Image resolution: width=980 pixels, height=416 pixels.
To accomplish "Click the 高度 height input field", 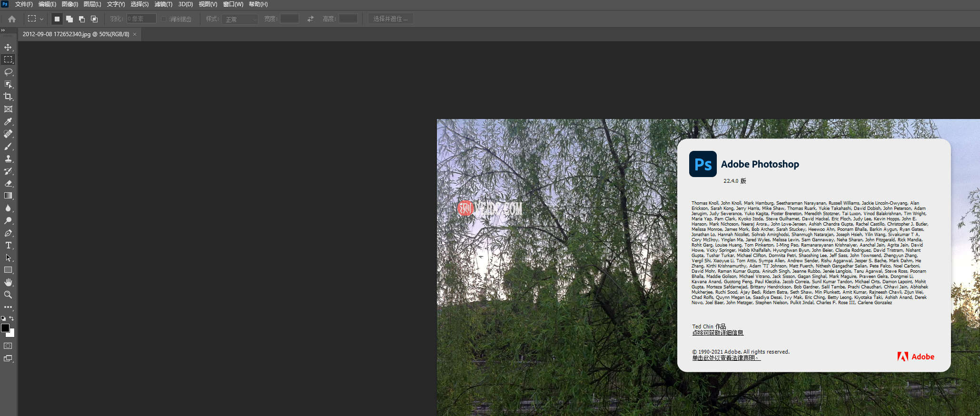I will [348, 19].
